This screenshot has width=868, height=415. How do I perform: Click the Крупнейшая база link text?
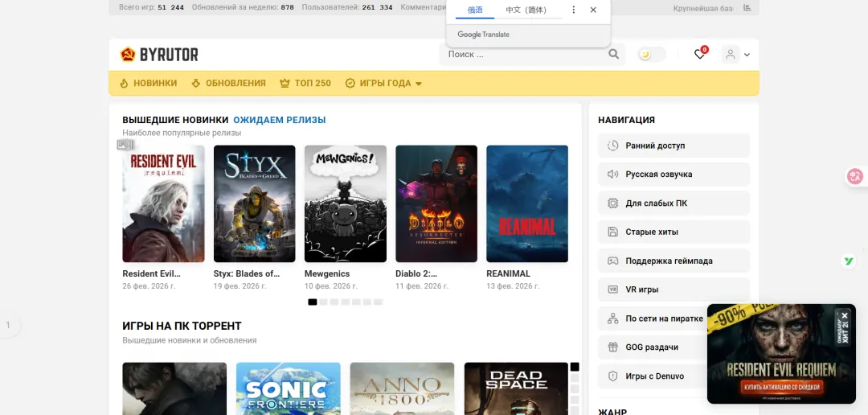click(704, 8)
